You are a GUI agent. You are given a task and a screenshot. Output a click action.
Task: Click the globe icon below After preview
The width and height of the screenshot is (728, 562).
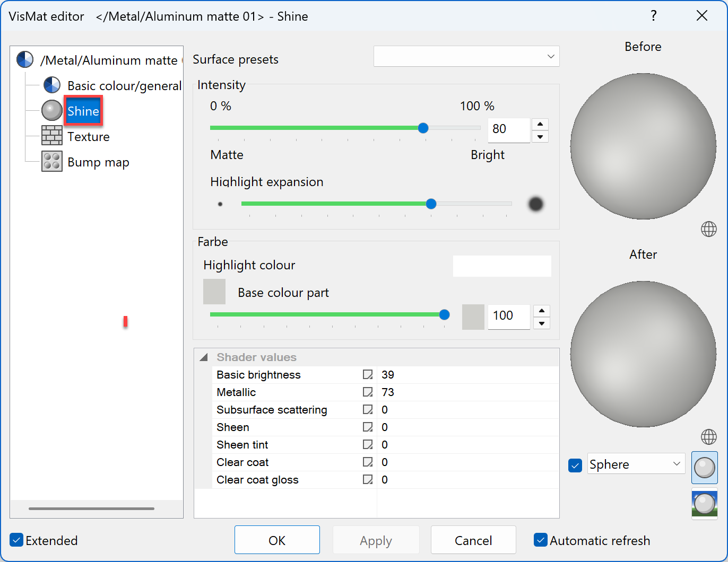(708, 437)
